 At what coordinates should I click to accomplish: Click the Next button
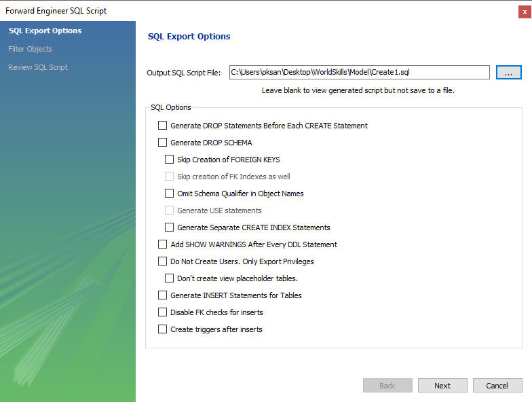(x=442, y=386)
